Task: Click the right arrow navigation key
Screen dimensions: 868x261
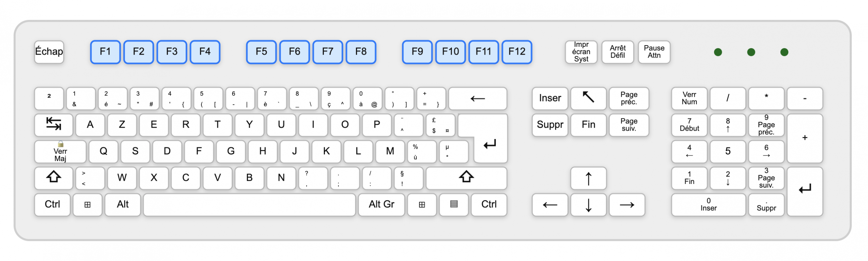Action: (x=627, y=205)
